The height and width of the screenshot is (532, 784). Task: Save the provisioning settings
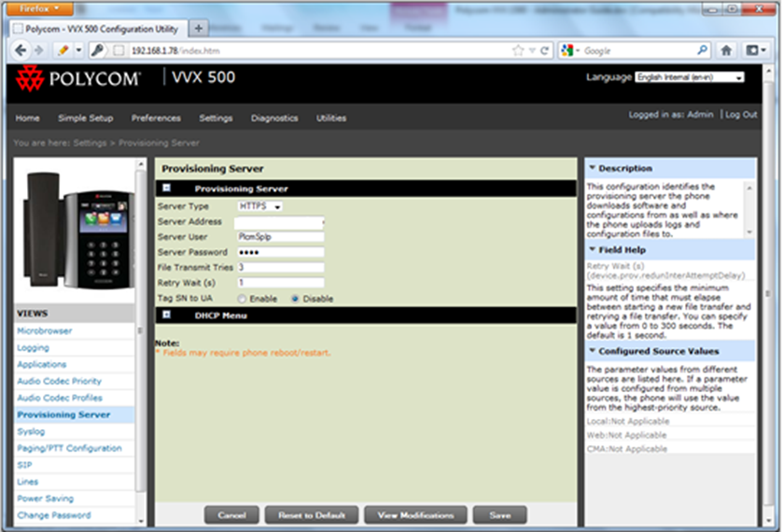(500, 515)
